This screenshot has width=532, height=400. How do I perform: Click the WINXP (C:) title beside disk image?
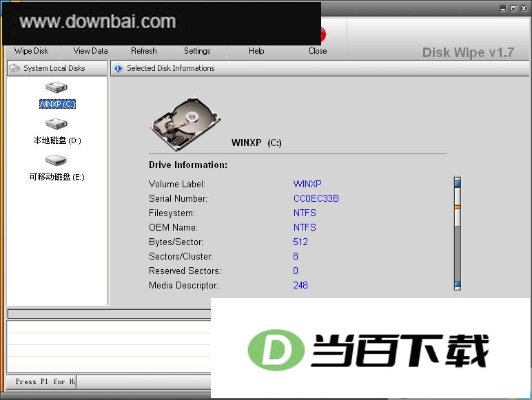tap(256, 143)
